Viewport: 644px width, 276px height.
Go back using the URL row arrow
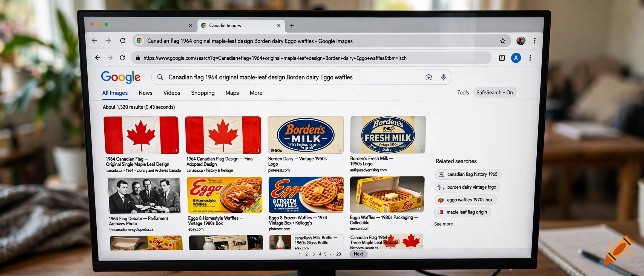(x=97, y=58)
